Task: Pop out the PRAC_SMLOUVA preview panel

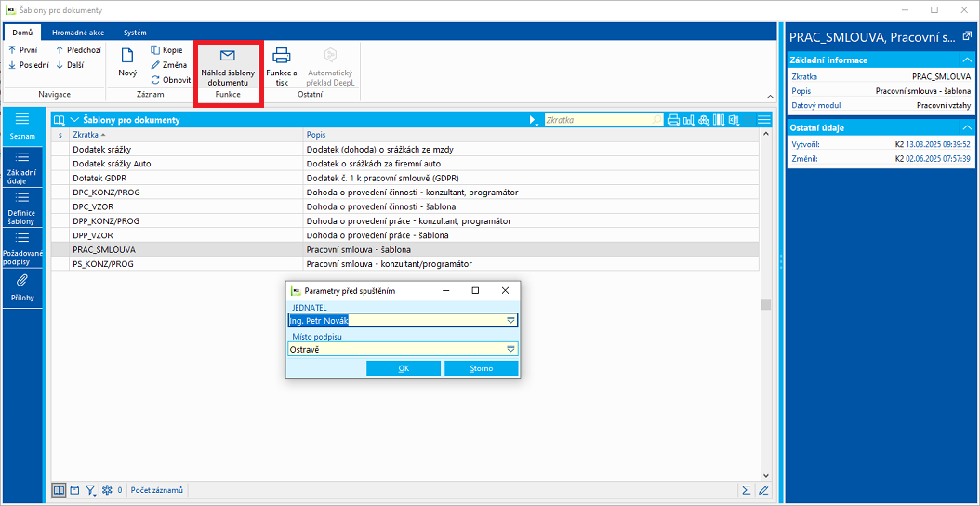Action: [967, 37]
